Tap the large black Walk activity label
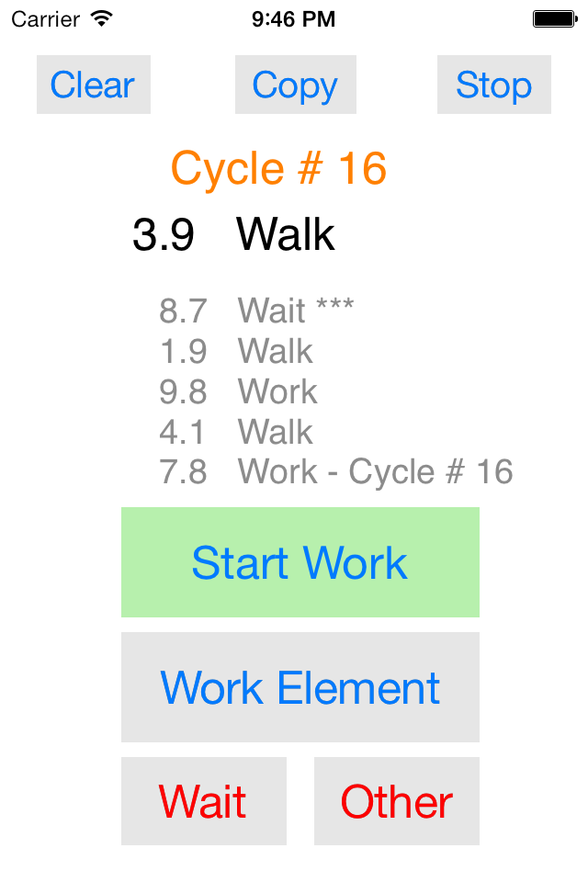 tap(286, 234)
